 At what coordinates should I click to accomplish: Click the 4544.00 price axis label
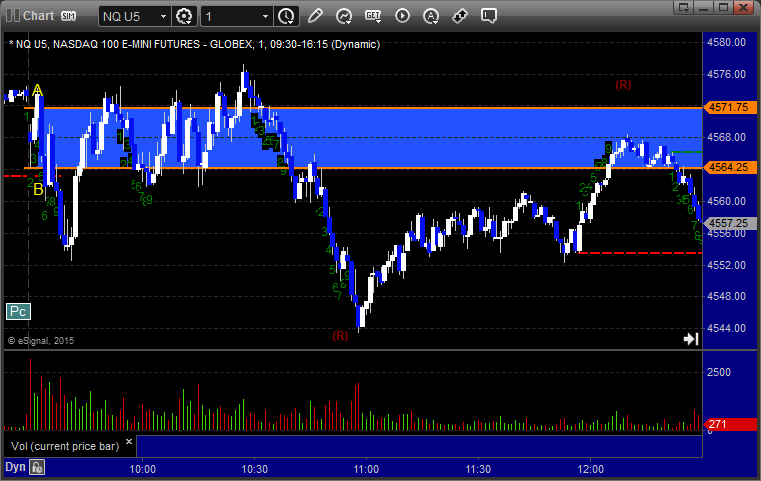[727, 328]
